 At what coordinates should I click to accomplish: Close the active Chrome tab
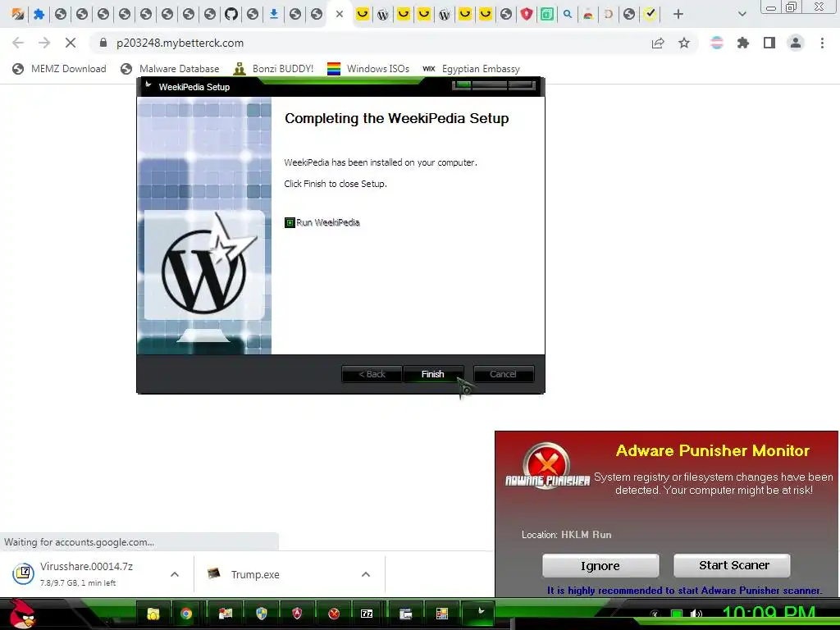point(339,14)
